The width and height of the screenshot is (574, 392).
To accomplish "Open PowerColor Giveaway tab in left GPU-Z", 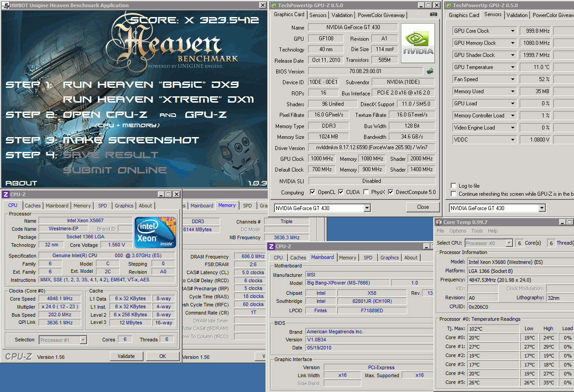I will (x=381, y=15).
